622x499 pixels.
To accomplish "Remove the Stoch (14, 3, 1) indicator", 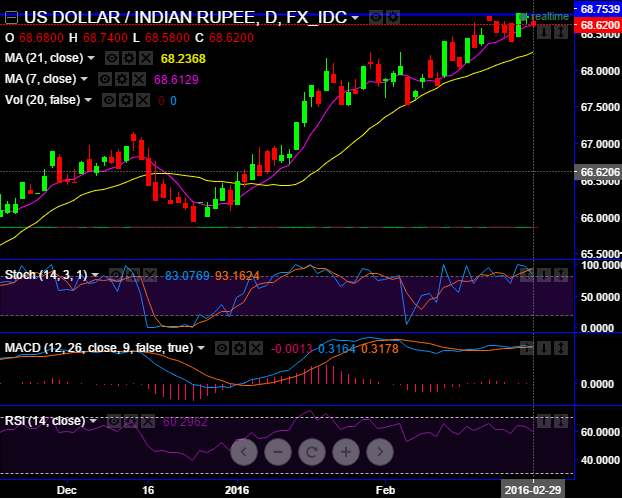I will click(150, 274).
